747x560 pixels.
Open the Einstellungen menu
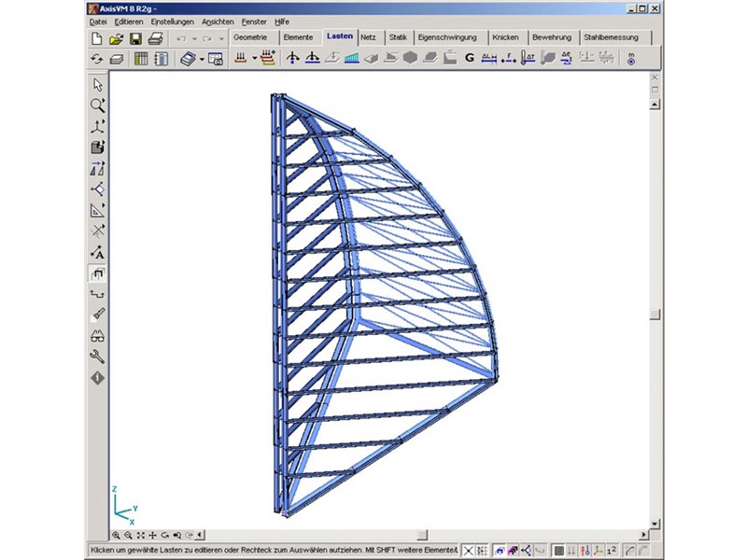click(172, 21)
